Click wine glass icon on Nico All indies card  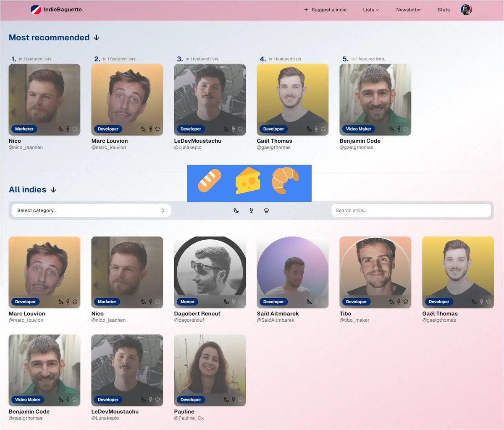(151, 302)
